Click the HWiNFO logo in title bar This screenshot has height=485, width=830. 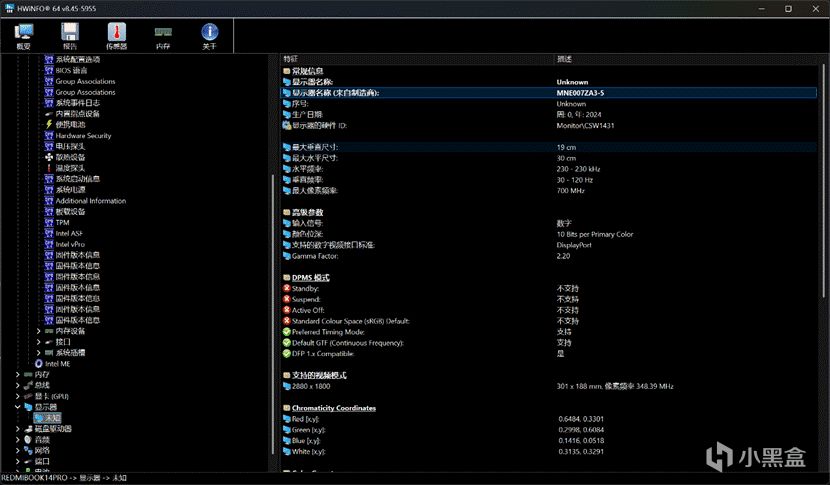click(9, 8)
